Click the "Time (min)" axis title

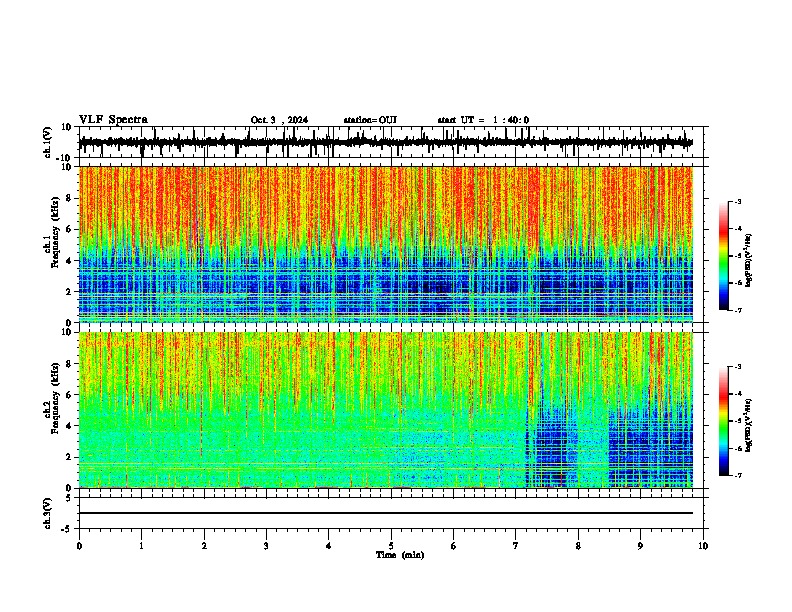[x=400, y=555]
